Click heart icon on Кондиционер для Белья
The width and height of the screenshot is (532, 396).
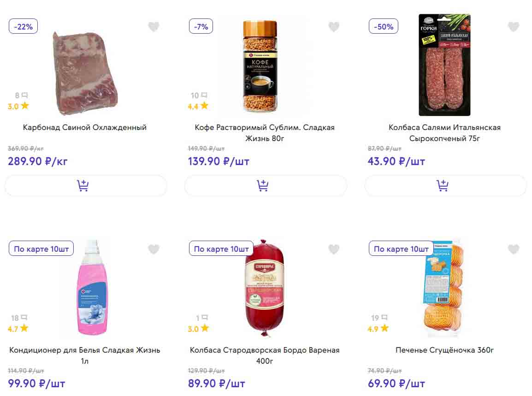[154, 249]
